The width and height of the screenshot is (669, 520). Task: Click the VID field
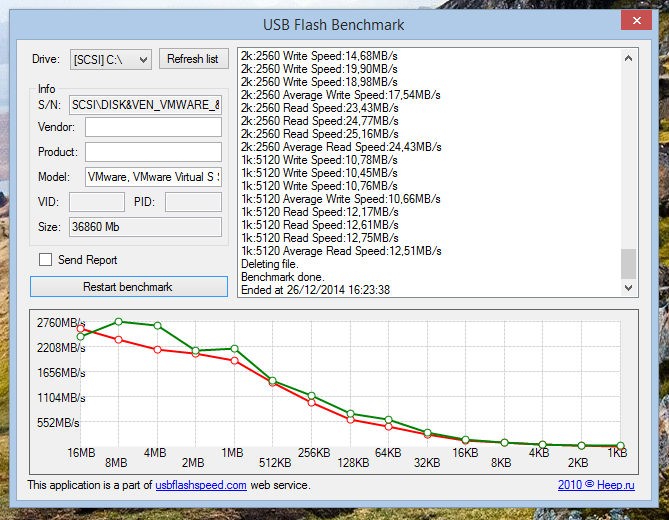pos(96,202)
